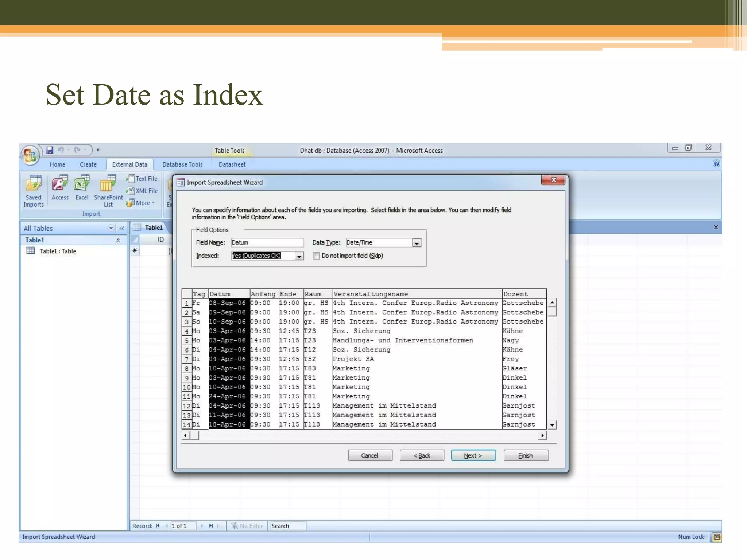
Task: Switch to the Home ribbon tab
Action: pos(57,164)
